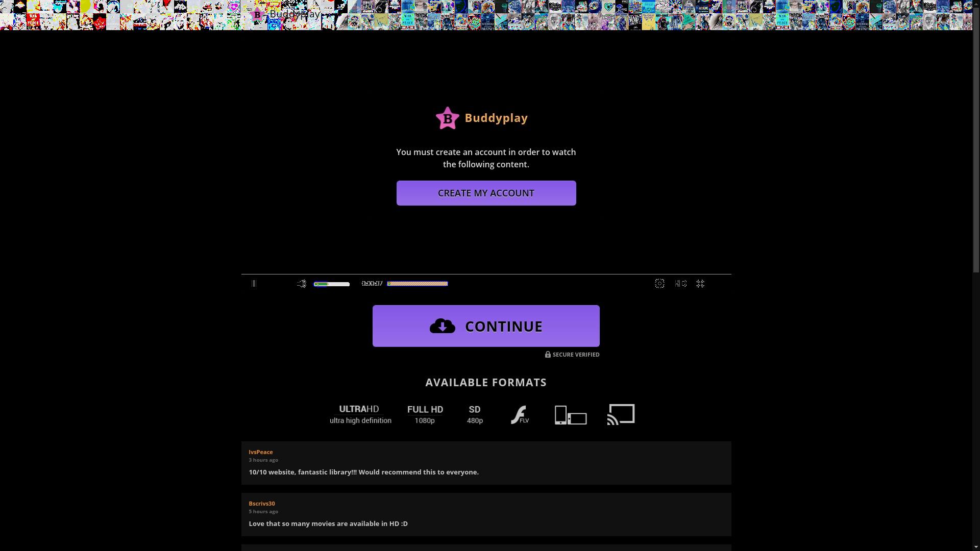Click the pause icon in player controls

(254, 284)
